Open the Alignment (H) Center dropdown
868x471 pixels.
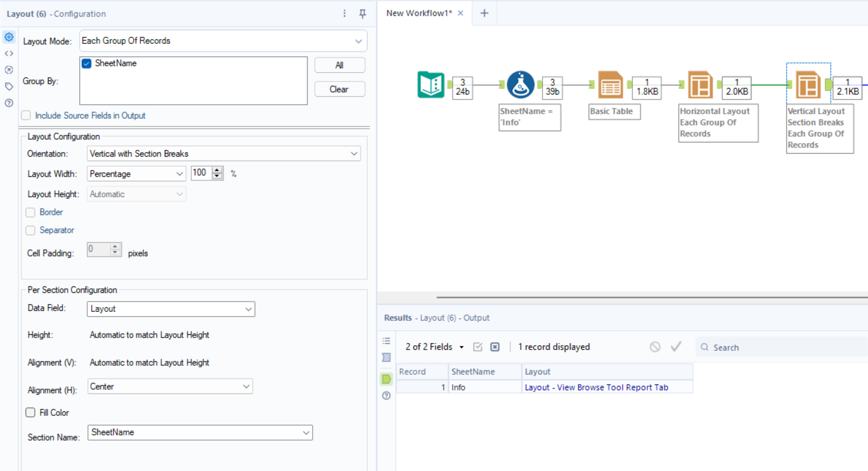[x=170, y=387]
